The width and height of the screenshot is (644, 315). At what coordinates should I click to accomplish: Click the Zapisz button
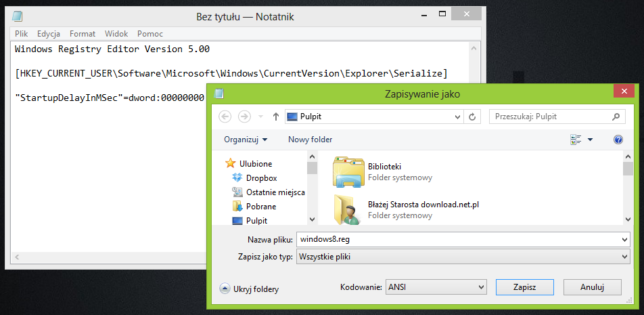tap(524, 287)
